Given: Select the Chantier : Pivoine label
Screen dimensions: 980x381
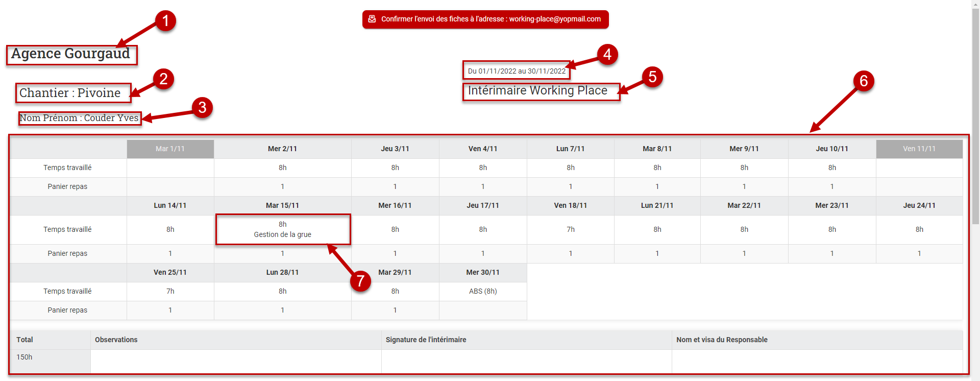Looking at the screenshot, I should (x=70, y=93).
